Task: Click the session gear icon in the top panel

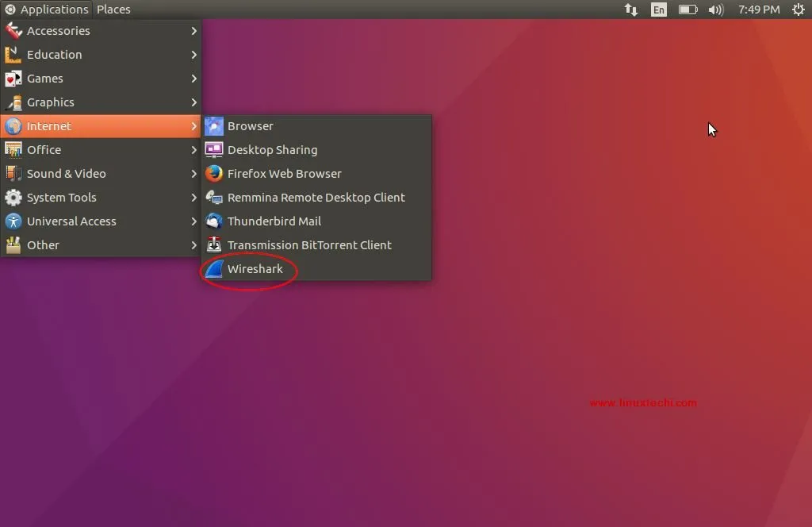Action: pos(798,10)
